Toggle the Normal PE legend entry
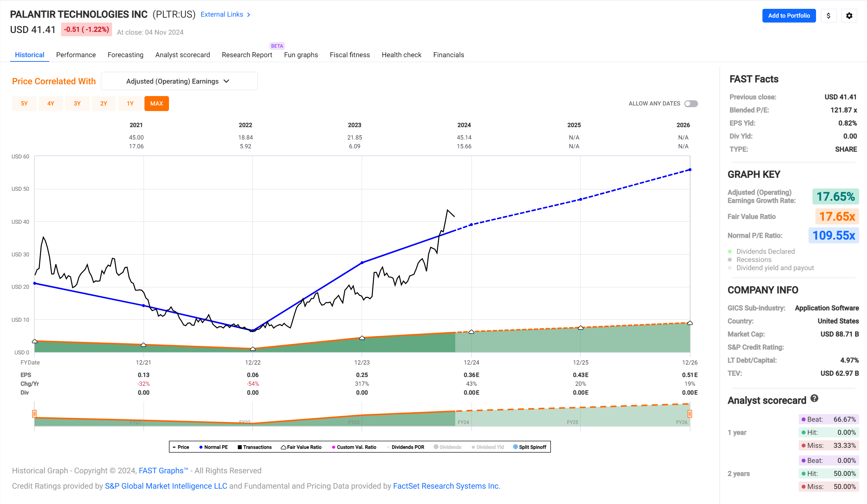Screen dimensions: 867x504 (x=213, y=447)
